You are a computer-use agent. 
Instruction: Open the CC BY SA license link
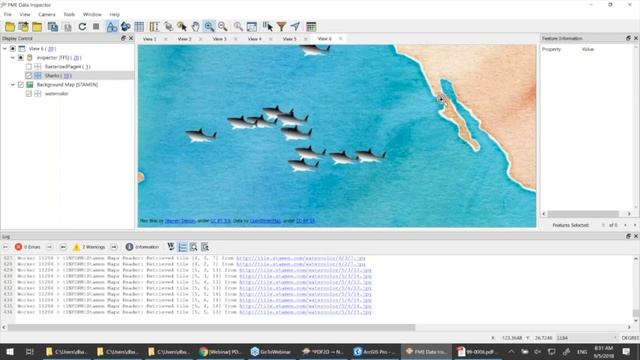tap(305, 221)
